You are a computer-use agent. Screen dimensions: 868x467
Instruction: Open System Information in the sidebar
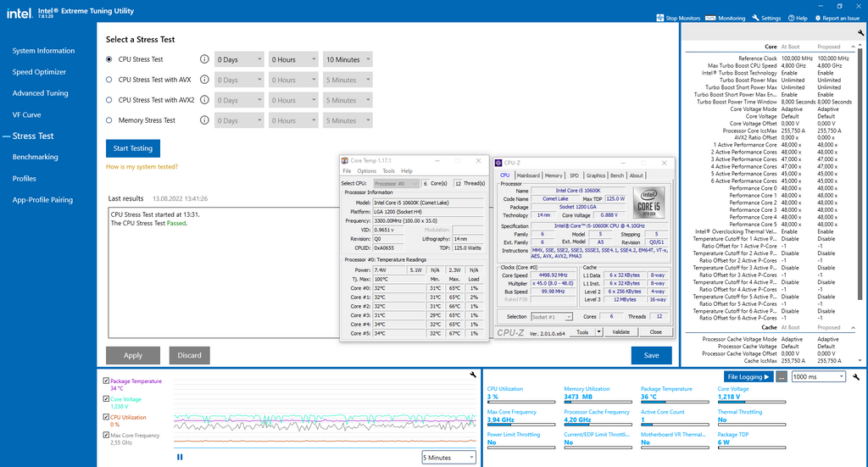[43, 50]
